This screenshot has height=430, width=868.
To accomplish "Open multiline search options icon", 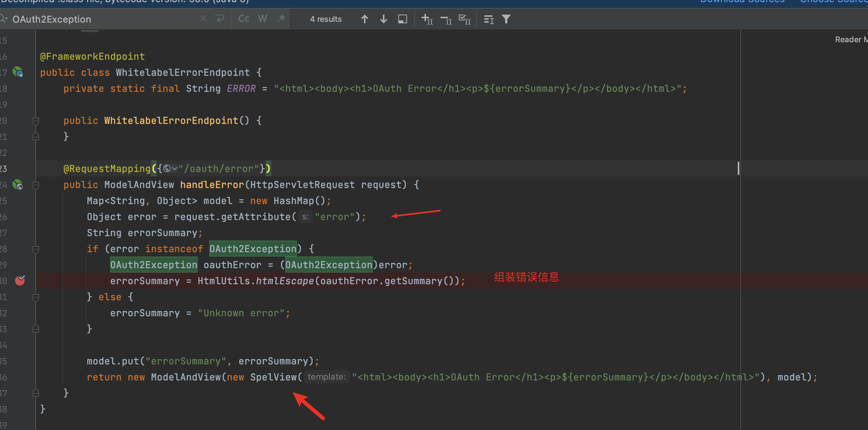I will (x=489, y=19).
